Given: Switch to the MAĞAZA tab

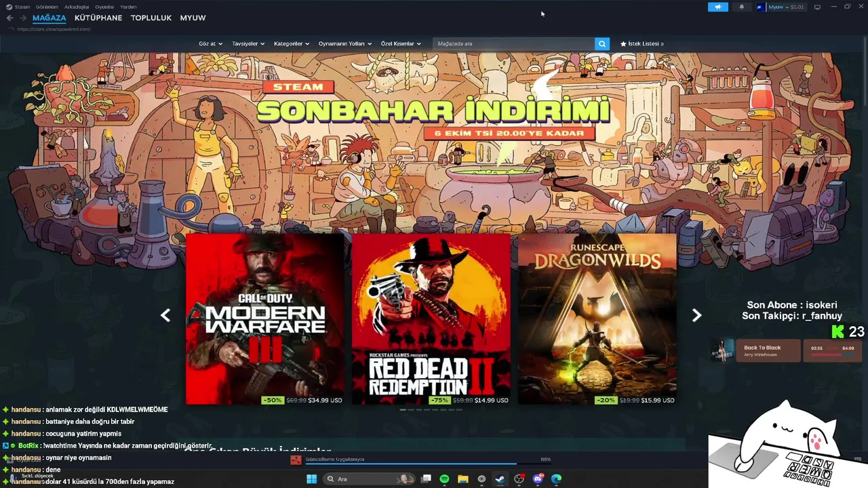Looking at the screenshot, I should [50, 18].
